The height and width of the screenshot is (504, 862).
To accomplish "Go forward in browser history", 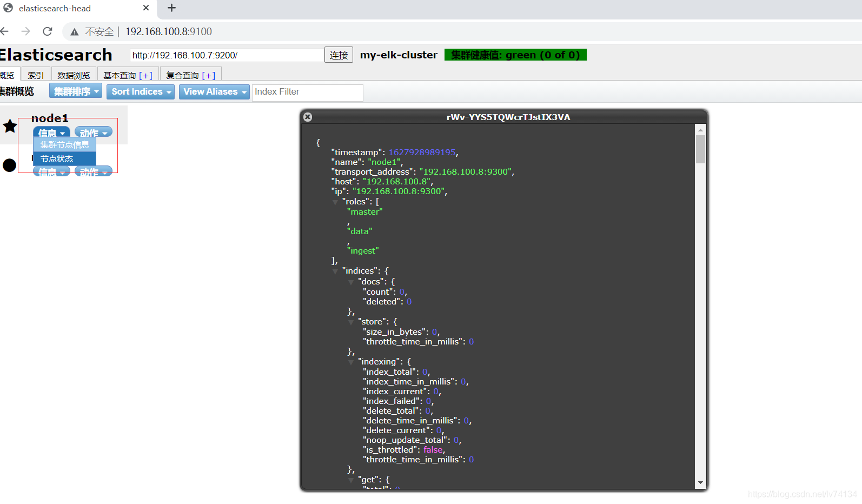I will [25, 31].
